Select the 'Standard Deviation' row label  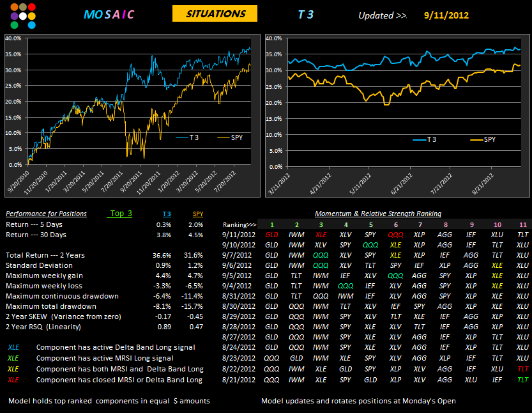(39, 265)
